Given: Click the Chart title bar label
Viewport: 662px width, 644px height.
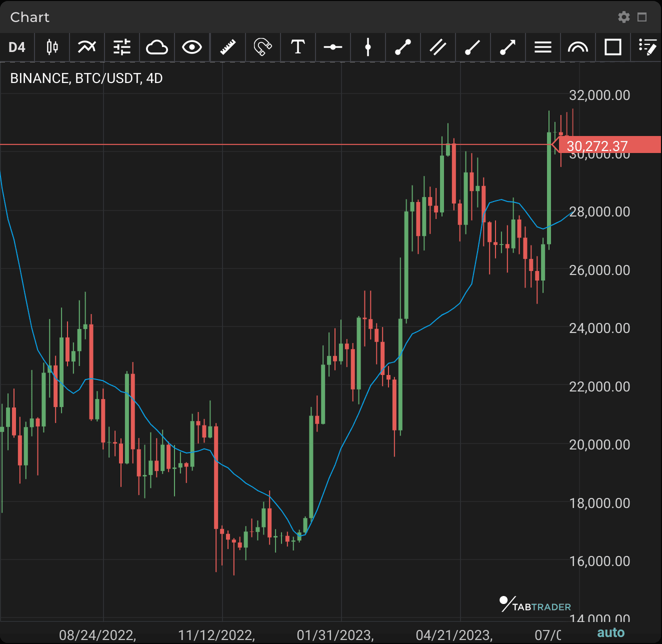Looking at the screenshot, I should pos(29,17).
